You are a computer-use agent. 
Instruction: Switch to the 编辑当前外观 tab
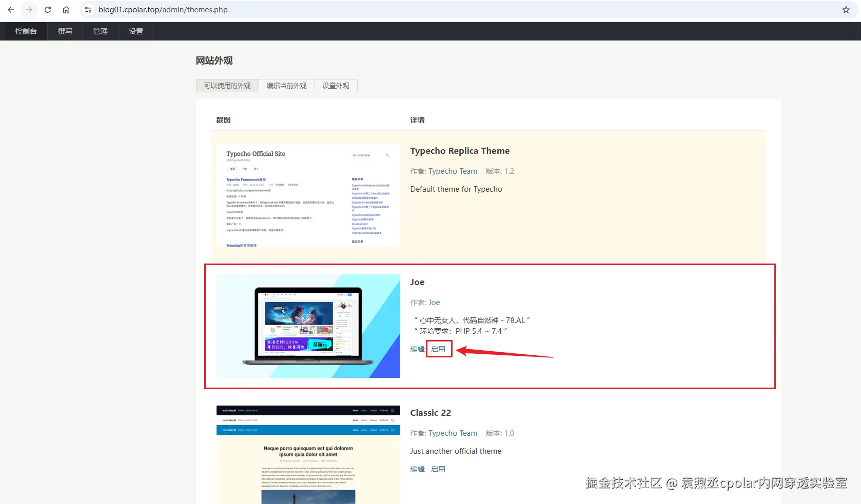[x=286, y=86]
